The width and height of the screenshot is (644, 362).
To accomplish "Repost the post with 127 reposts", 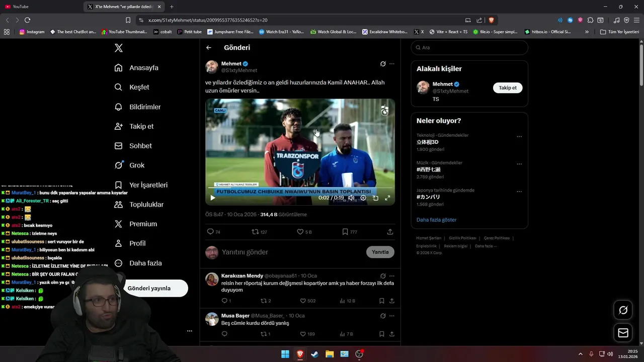I will click(x=259, y=232).
